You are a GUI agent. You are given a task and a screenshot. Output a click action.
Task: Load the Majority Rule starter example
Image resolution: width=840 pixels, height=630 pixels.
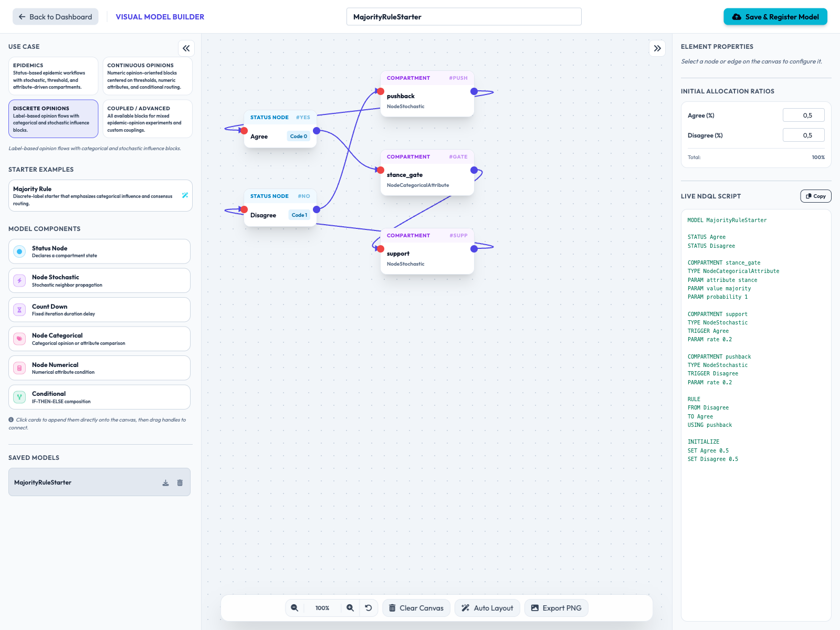tap(100, 196)
